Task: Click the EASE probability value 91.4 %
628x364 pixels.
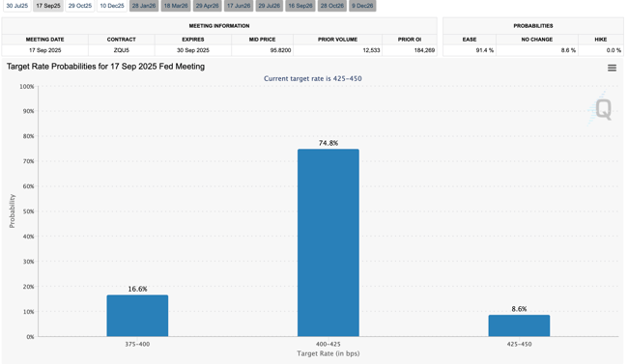Action: click(485, 50)
